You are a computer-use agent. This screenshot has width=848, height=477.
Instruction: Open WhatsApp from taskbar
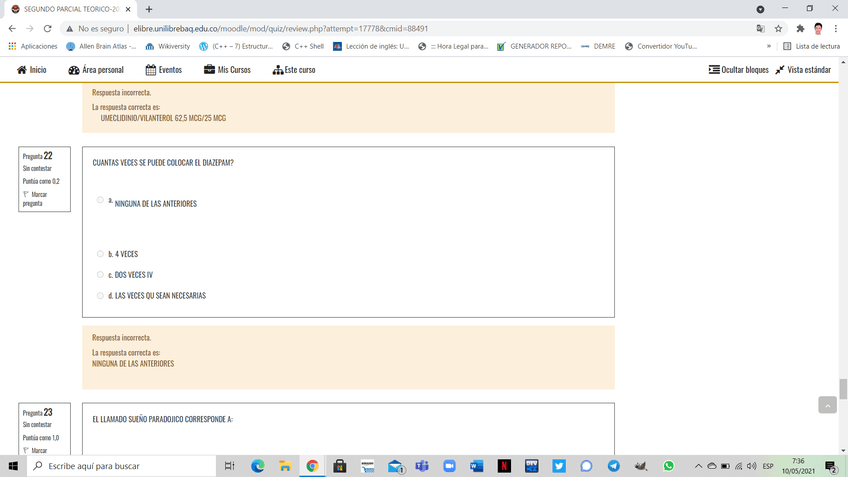click(668, 466)
